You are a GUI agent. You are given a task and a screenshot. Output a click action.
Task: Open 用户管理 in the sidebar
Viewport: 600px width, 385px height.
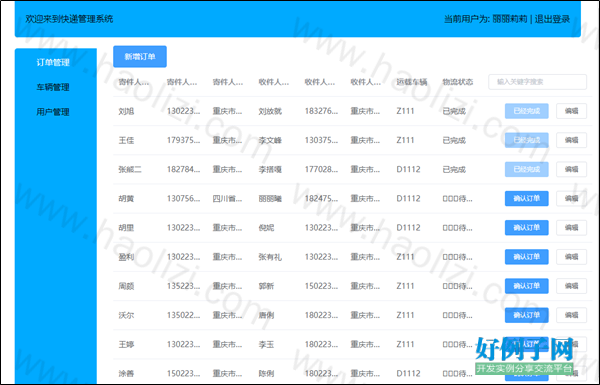pos(53,112)
